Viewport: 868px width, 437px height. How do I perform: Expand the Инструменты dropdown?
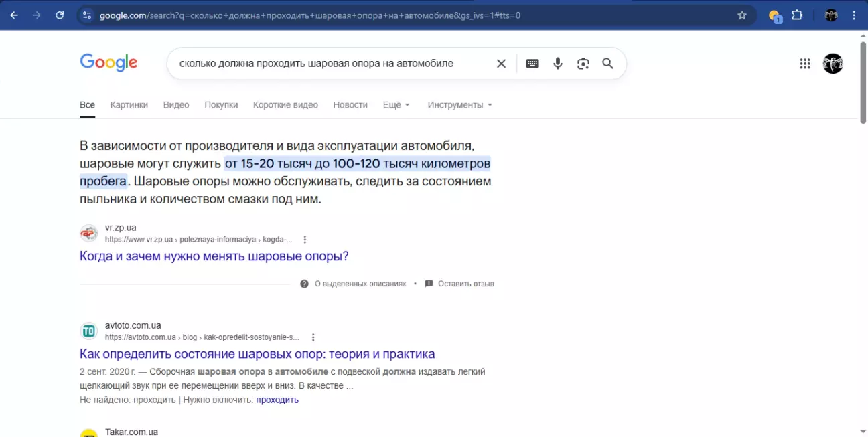pos(459,105)
